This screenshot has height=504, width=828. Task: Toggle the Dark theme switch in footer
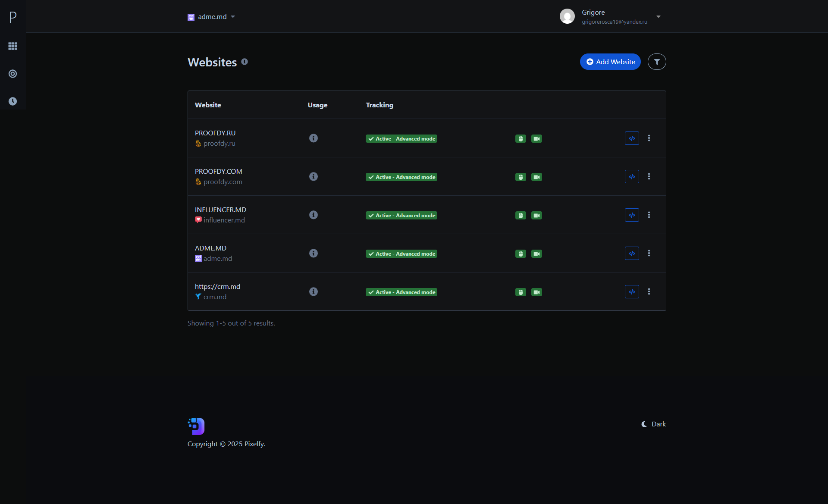(653, 424)
